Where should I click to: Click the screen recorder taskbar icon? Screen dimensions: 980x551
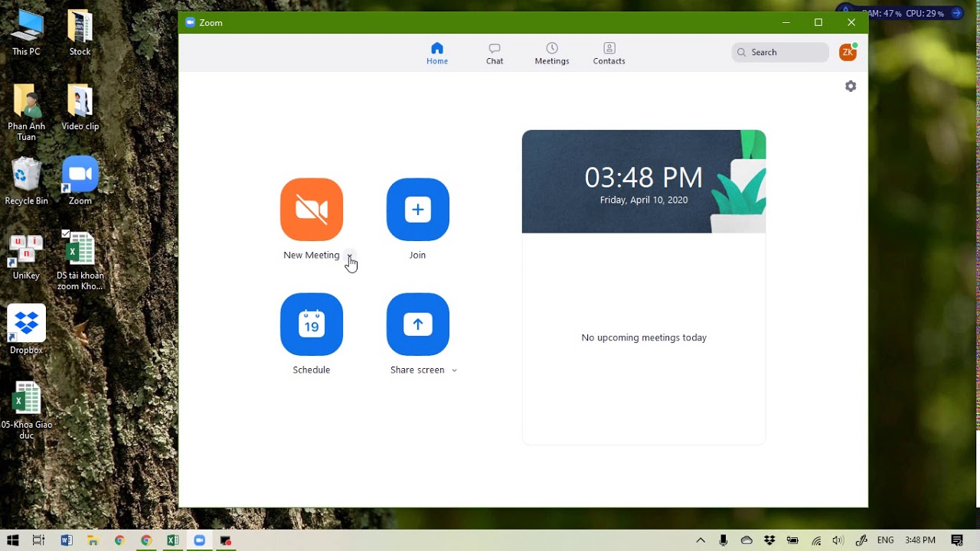(226, 540)
